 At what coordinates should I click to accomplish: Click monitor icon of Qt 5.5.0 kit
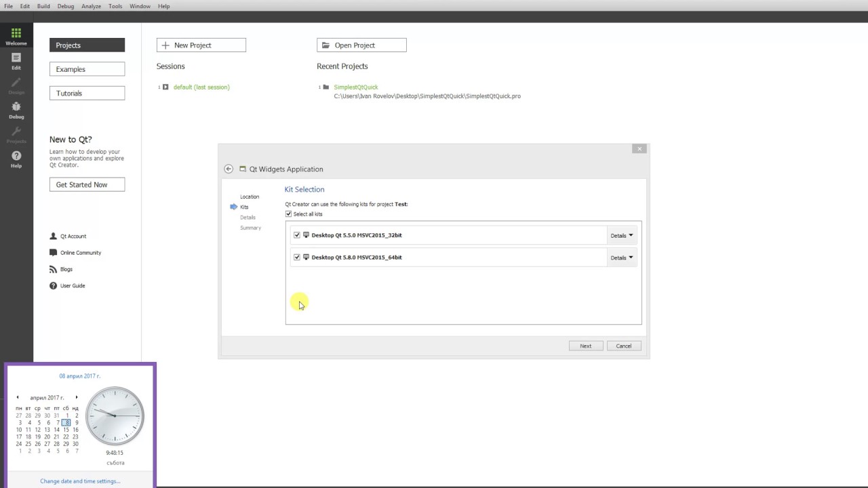point(306,235)
